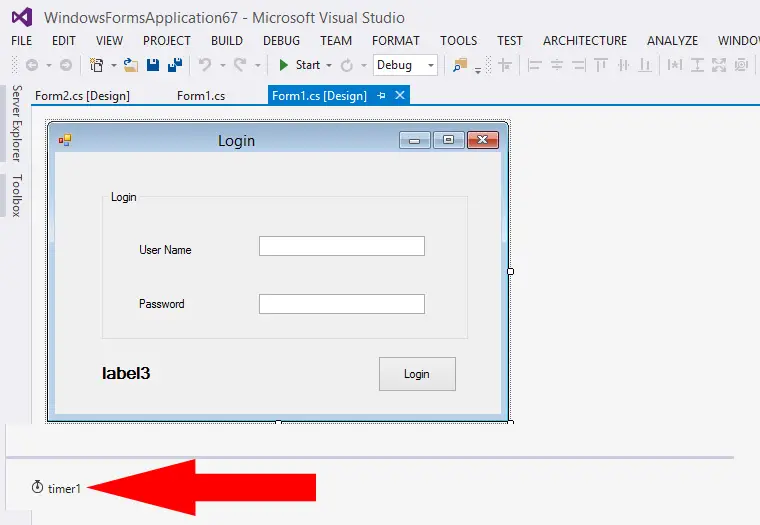Image resolution: width=760 pixels, height=525 pixels.
Task: Click the Redo arrow icon
Action: [240, 65]
